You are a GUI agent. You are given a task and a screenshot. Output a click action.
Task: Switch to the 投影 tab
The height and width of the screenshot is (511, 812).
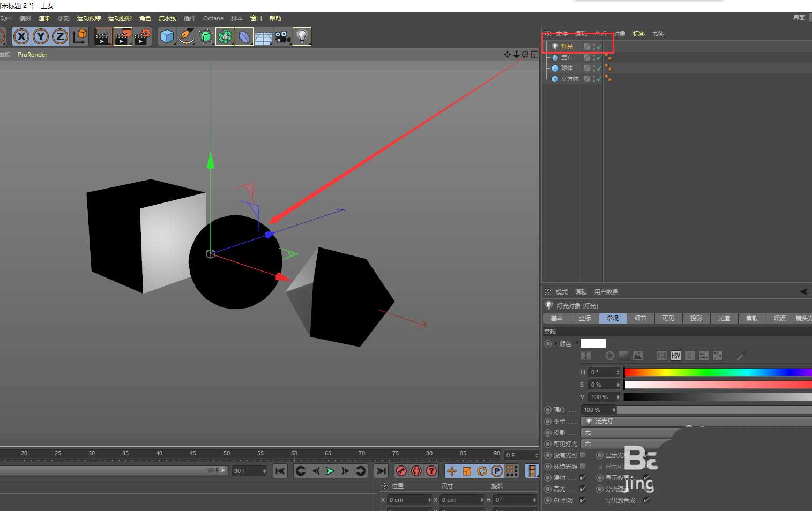point(696,318)
